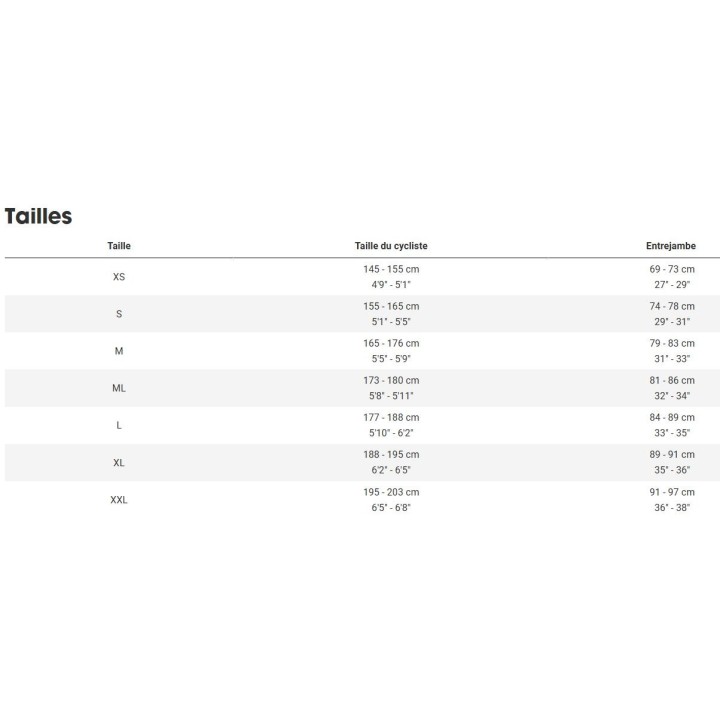Click the Tailles heading
Viewport: 720px width, 720px height.
pos(38,216)
